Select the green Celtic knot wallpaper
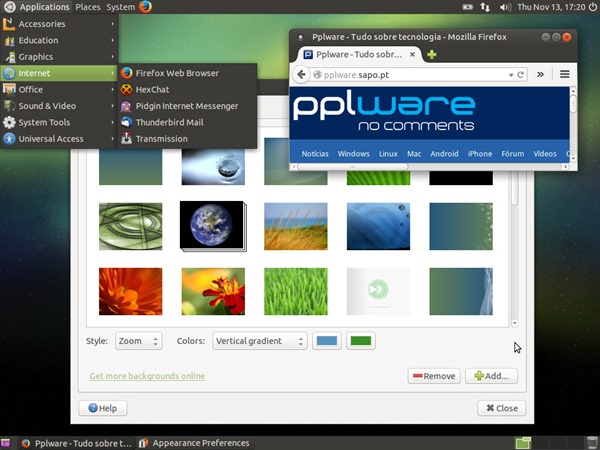Viewport: 600px width, 450px height. click(x=130, y=227)
